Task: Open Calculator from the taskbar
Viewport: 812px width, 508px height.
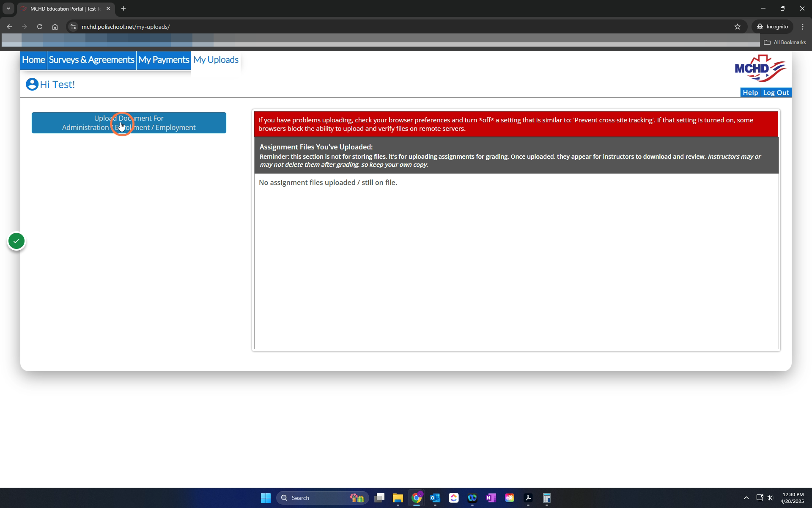Action: pos(547,498)
